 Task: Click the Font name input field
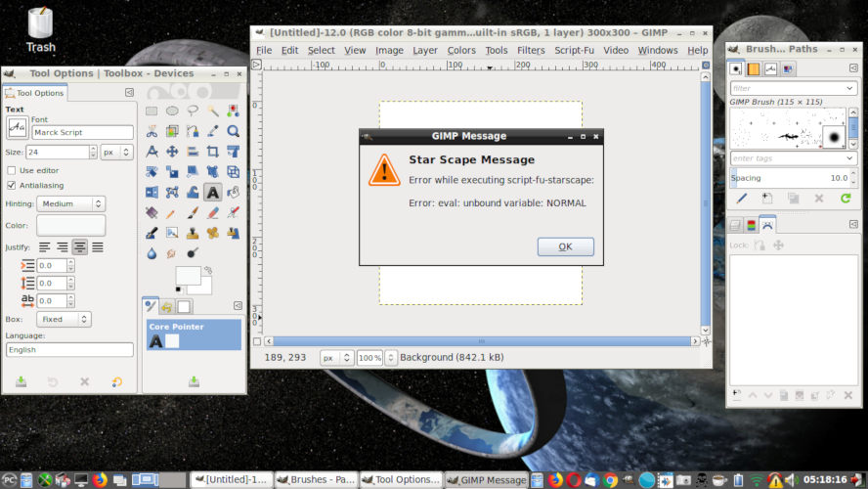click(82, 132)
